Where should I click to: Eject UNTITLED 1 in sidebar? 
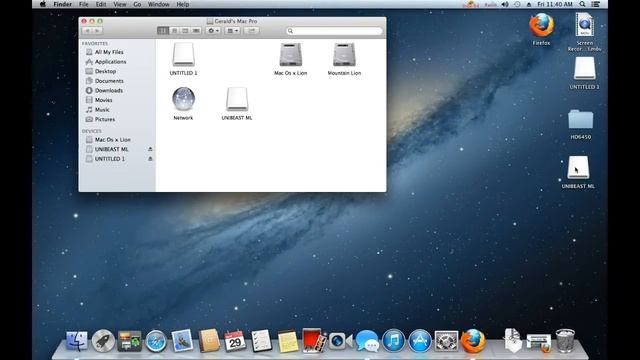(x=150, y=159)
